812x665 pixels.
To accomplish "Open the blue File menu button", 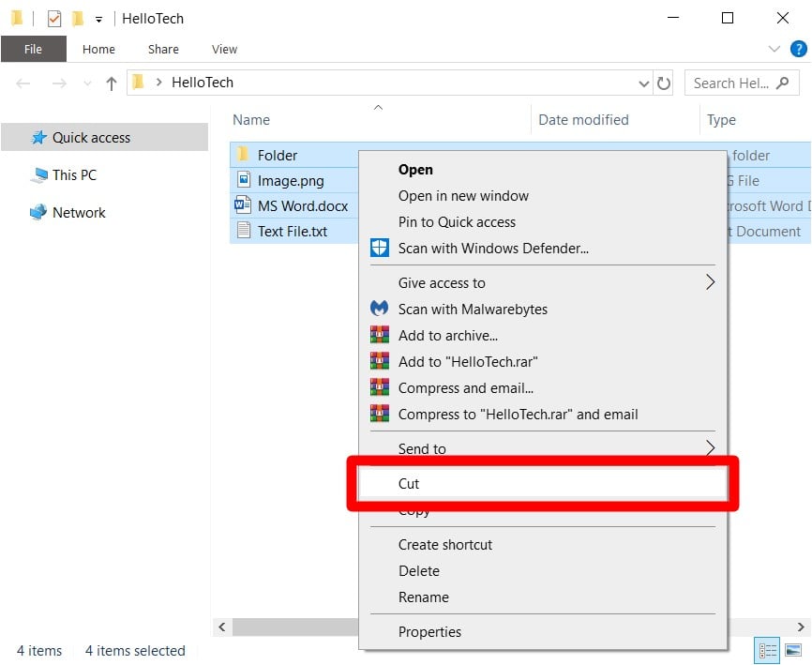I will (33, 49).
